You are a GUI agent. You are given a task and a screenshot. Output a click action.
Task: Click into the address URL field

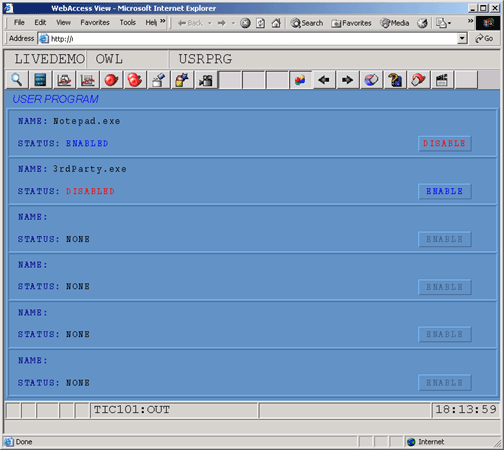coord(253,39)
